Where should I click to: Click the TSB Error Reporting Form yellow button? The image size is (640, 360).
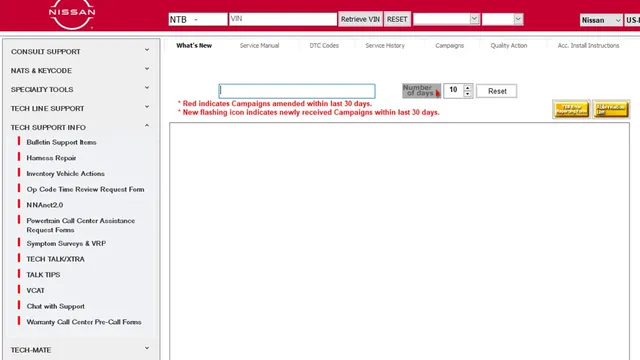(x=571, y=109)
